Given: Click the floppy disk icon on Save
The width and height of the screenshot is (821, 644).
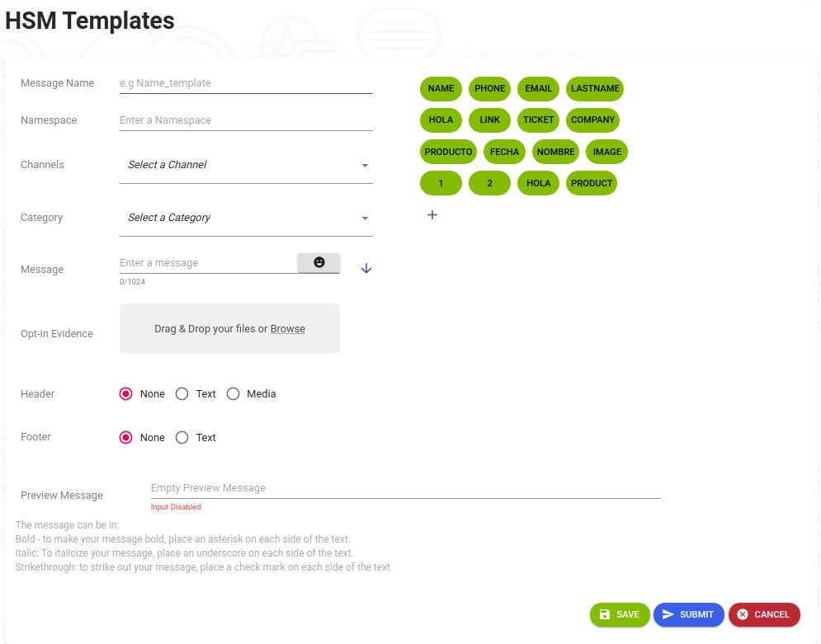Looking at the screenshot, I should point(605,614).
